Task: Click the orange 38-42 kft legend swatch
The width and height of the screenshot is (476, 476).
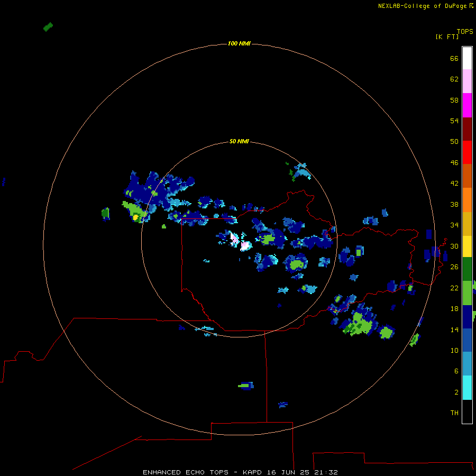Action: pyautogui.click(x=467, y=200)
